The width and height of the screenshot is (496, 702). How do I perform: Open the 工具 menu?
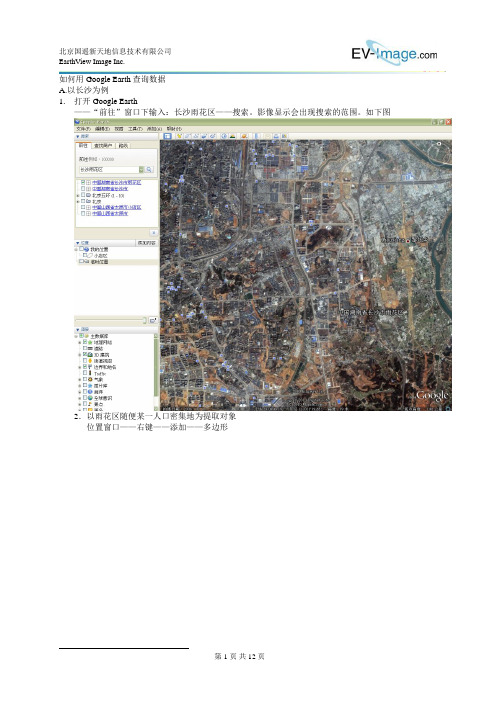[x=135, y=129]
